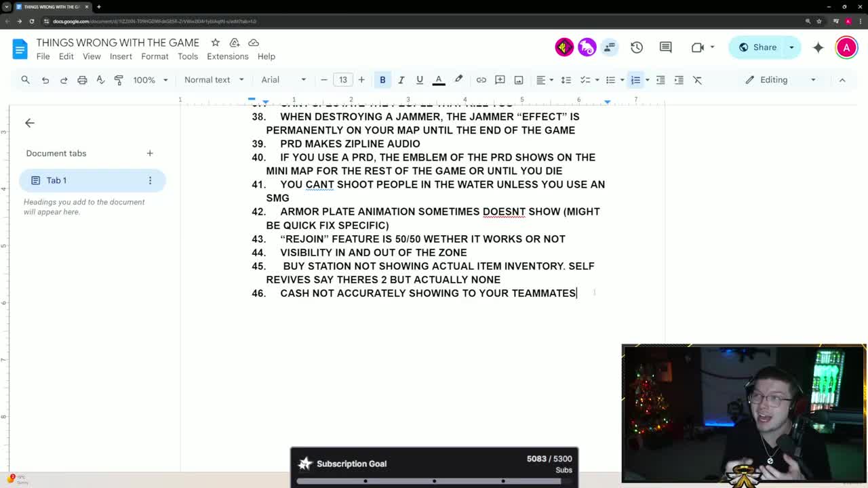868x488 pixels.
Task: Insert a link into the document
Action: (x=481, y=79)
